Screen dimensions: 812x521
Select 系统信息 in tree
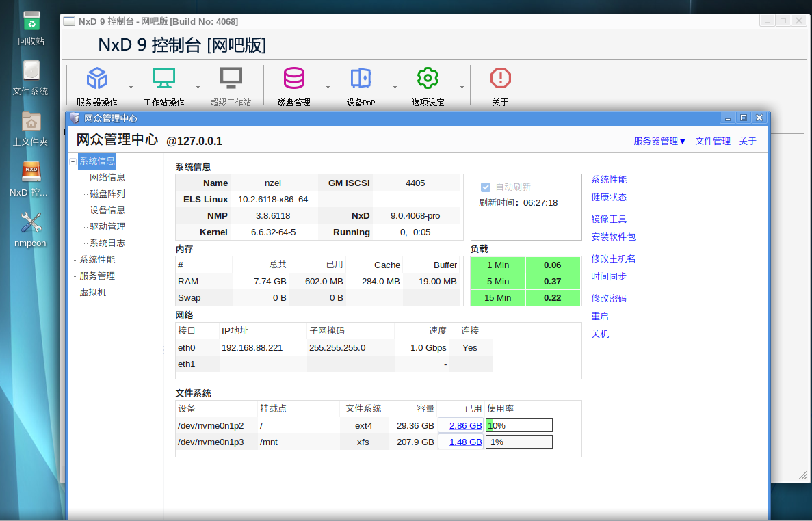(97, 161)
